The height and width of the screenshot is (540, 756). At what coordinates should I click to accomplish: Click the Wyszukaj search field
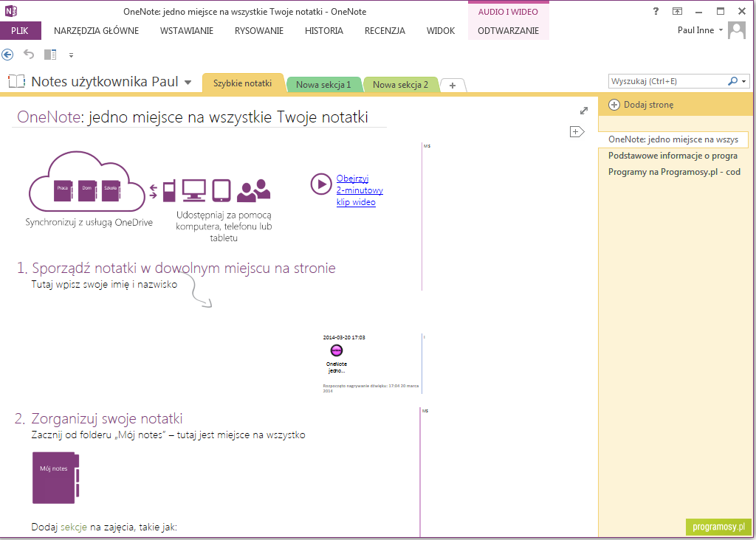pyautogui.click(x=667, y=81)
